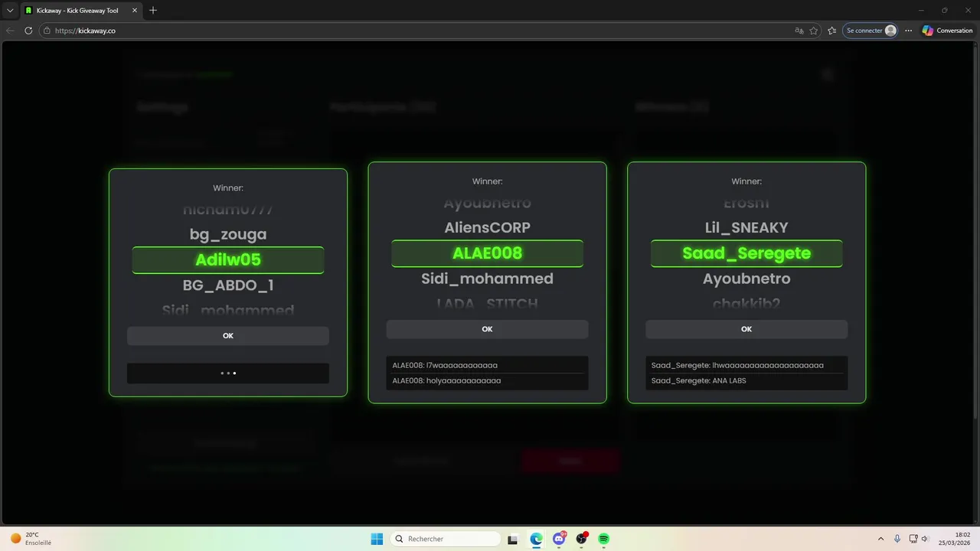Select the Kickaway - Kick Giveaway Tool tab
This screenshot has height=551, width=980.
coord(80,10)
